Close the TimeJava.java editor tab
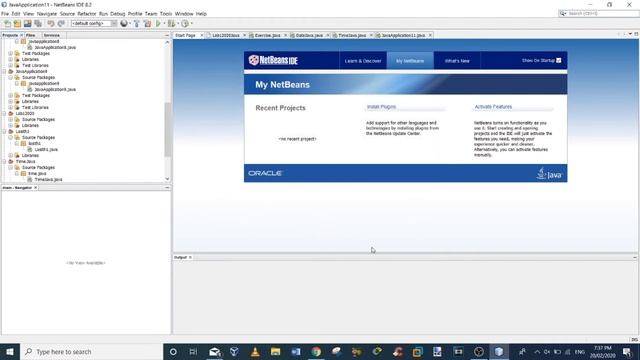The width and height of the screenshot is (640, 360). pos(371,36)
